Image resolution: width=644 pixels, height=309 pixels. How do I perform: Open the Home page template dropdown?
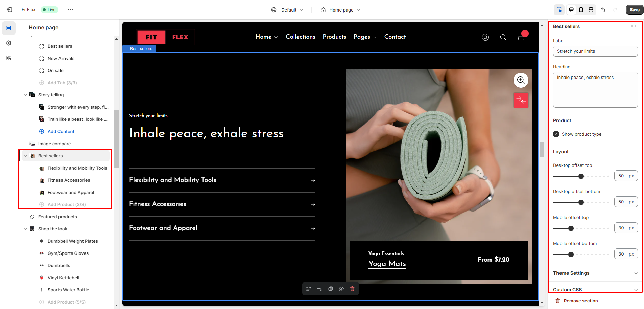pyautogui.click(x=340, y=10)
